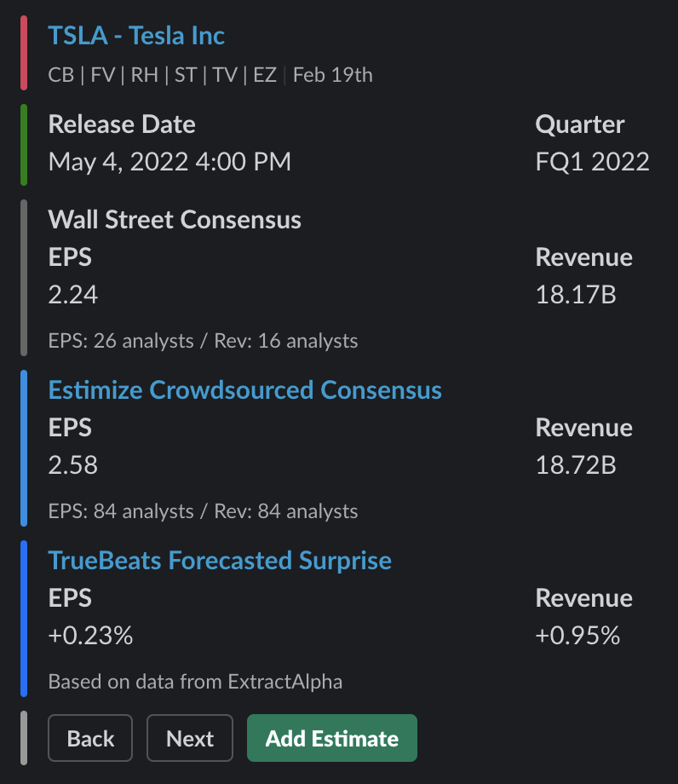This screenshot has width=678, height=784.
Task: Select text EPS: 84 analysts / Rev: 84 analysts
Action: (x=203, y=511)
